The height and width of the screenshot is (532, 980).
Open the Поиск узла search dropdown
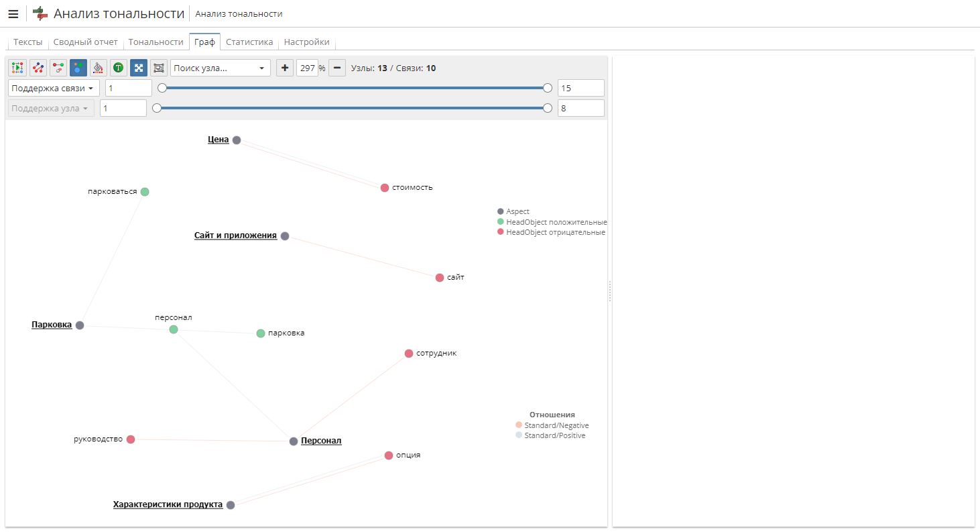[221, 68]
